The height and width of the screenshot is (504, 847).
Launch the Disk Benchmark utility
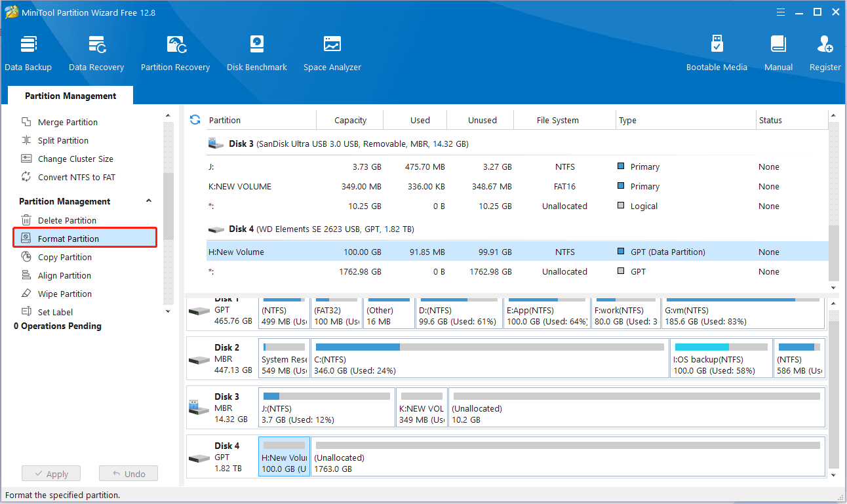256,52
